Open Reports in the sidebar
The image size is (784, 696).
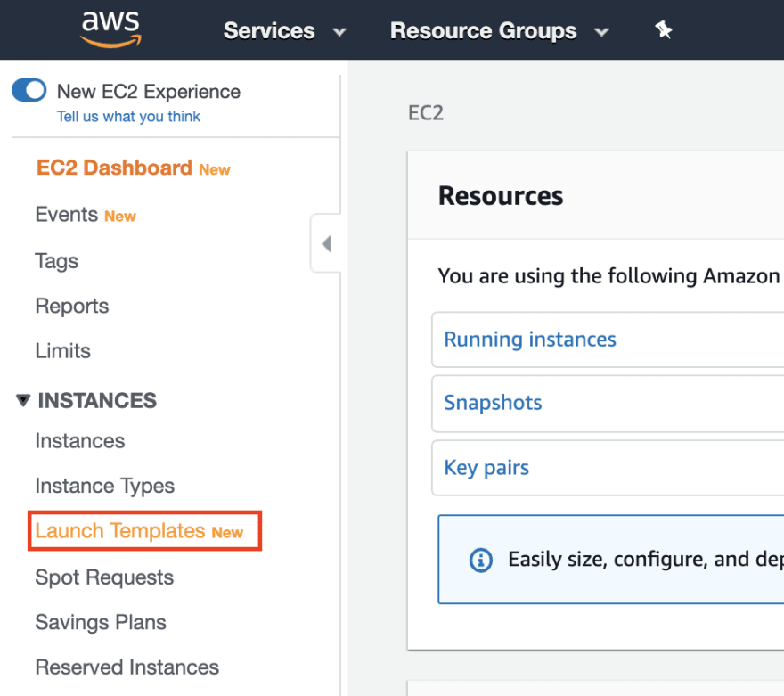pos(72,306)
